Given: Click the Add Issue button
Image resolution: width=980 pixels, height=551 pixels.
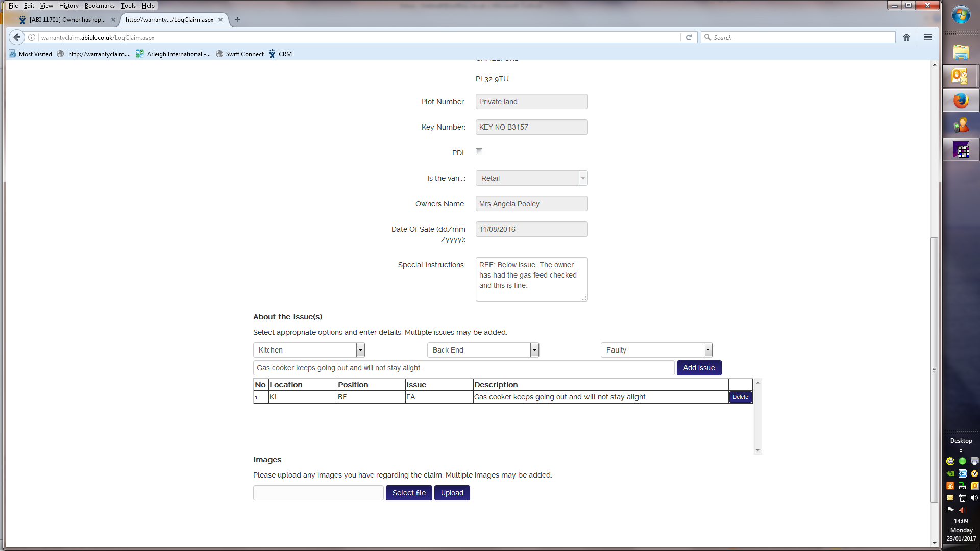Looking at the screenshot, I should click(x=699, y=368).
